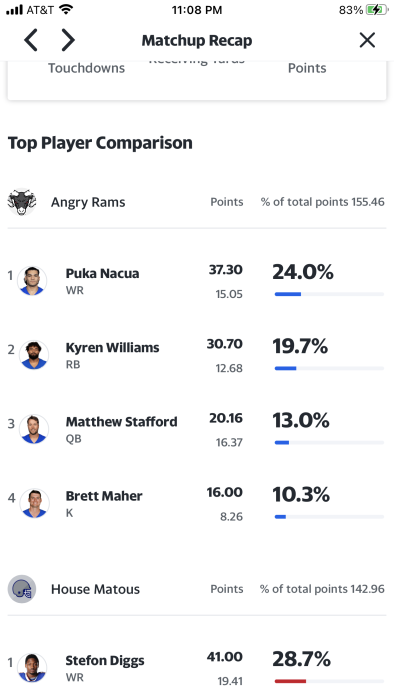Select the Matthew Stafford player name

pyautogui.click(x=121, y=421)
